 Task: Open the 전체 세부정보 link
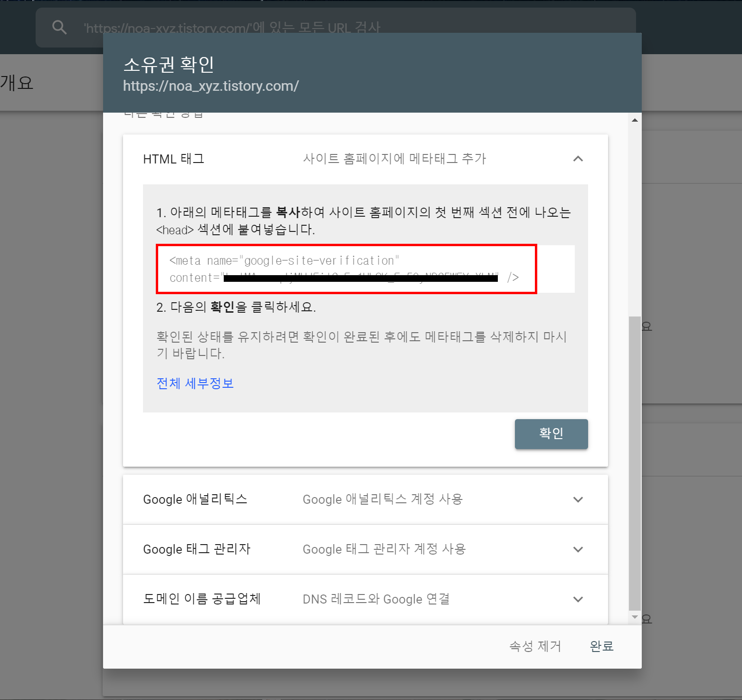pyautogui.click(x=195, y=383)
